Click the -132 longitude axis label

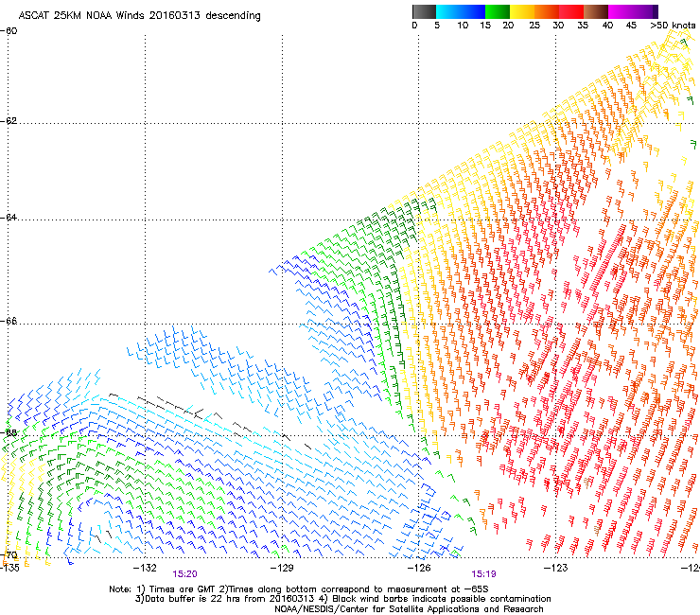(x=145, y=568)
